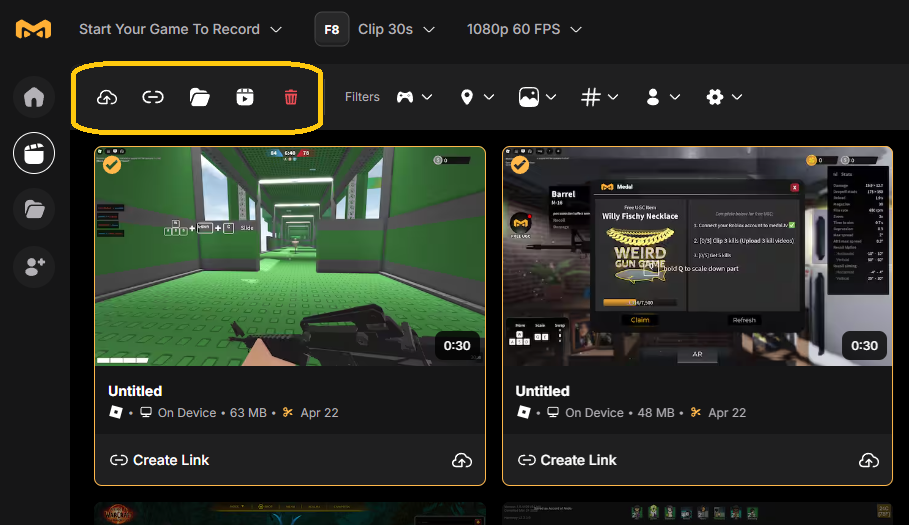This screenshot has width=909, height=525.
Task: Select the Clips clapperboard sidebar icon
Action: 34,153
